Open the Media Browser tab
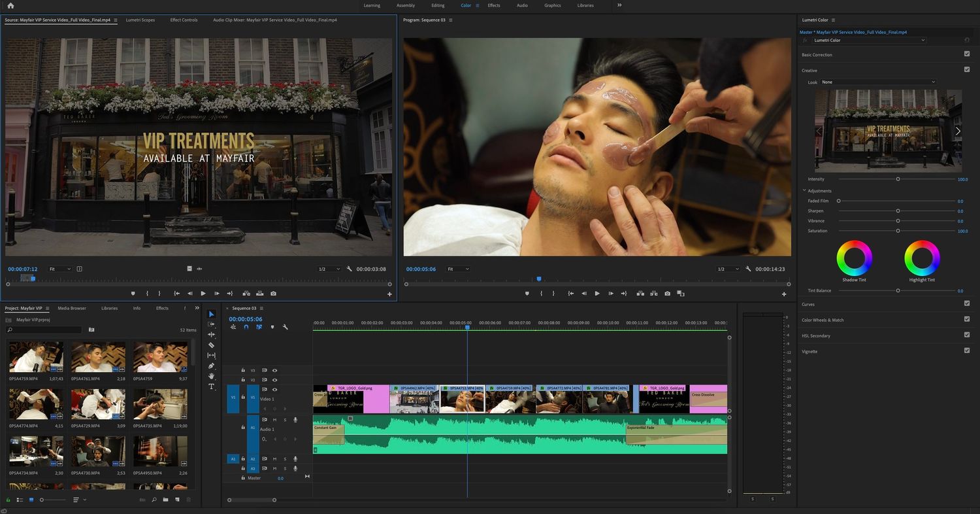The height and width of the screenshot is (514, 980). click(72, 308)
